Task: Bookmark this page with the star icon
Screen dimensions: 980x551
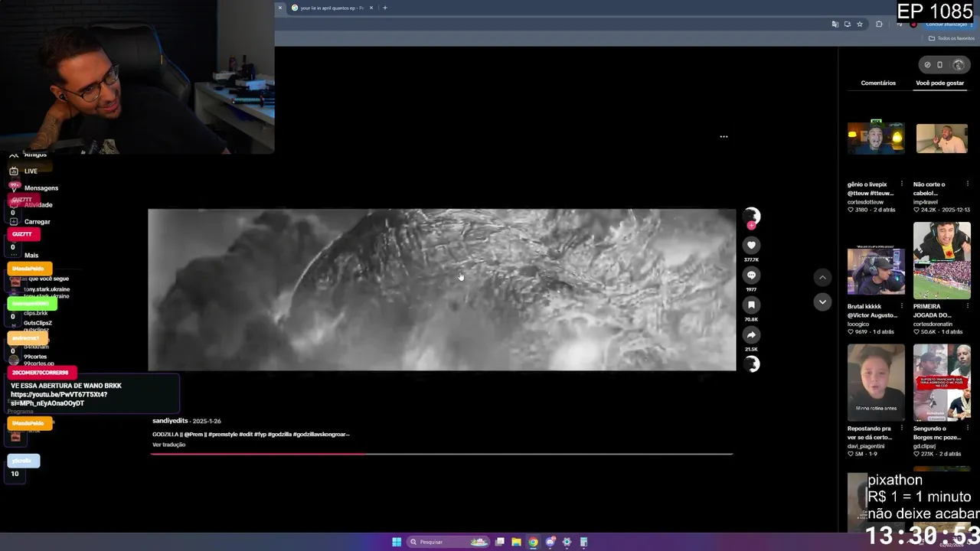Action: 860,24
